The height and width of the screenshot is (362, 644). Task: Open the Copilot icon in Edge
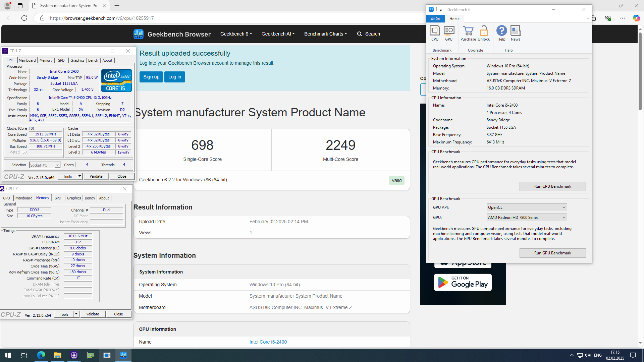click(x=636, y=18)
